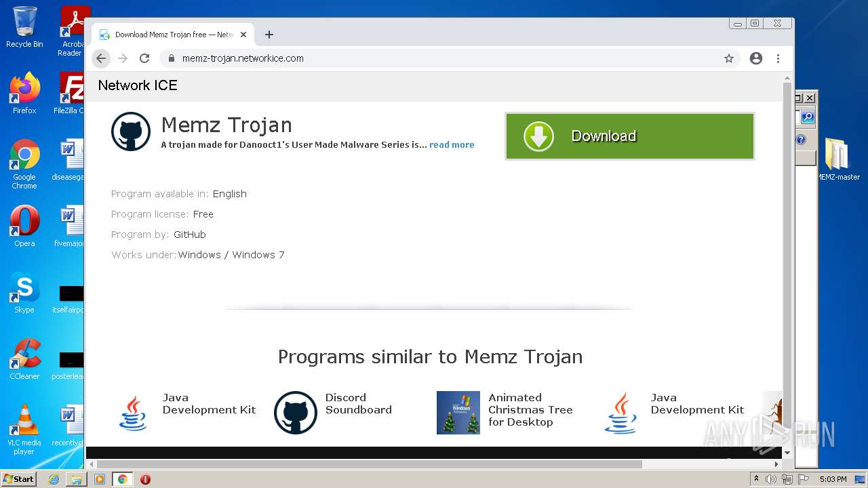Show hidden system tray icons

[756, 479]
